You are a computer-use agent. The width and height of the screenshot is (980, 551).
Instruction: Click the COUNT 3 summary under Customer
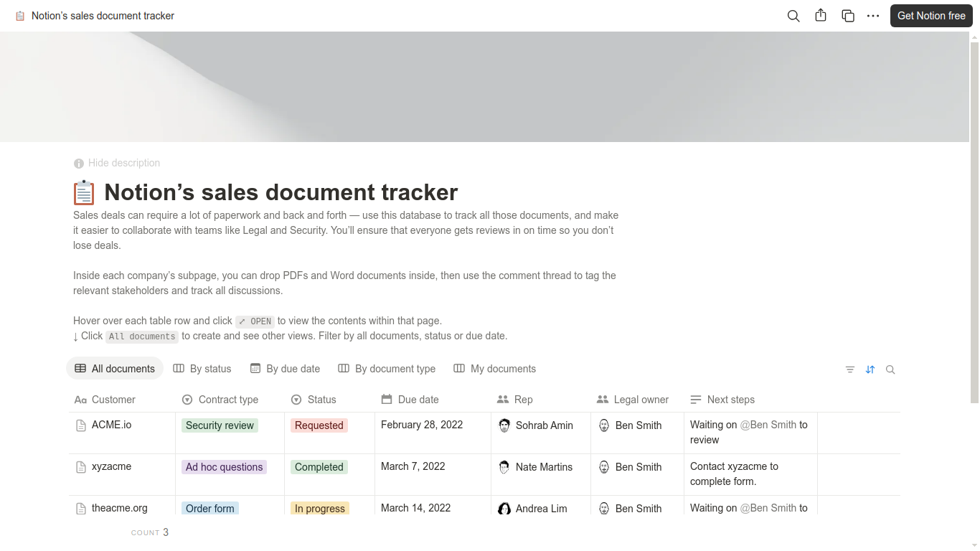(x=150, y=532)
